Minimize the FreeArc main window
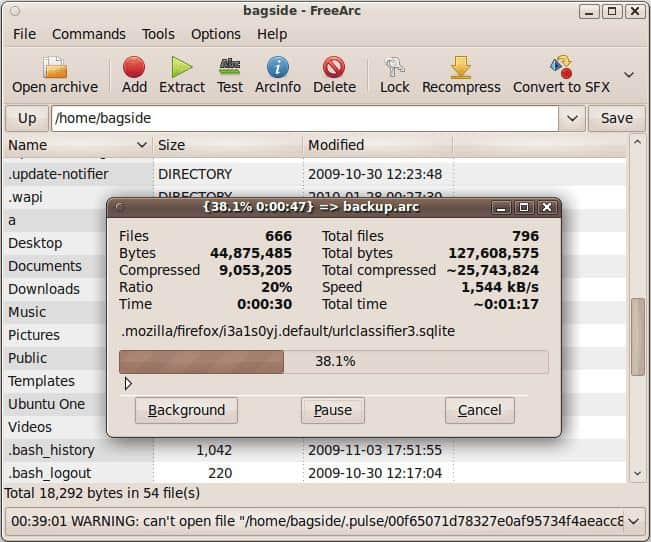 589,11
